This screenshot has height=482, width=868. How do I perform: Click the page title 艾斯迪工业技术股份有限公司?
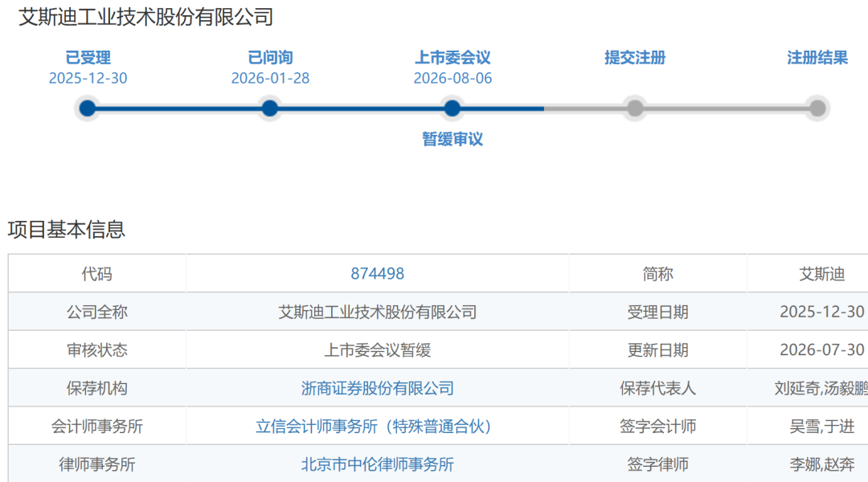coord(146,17)
